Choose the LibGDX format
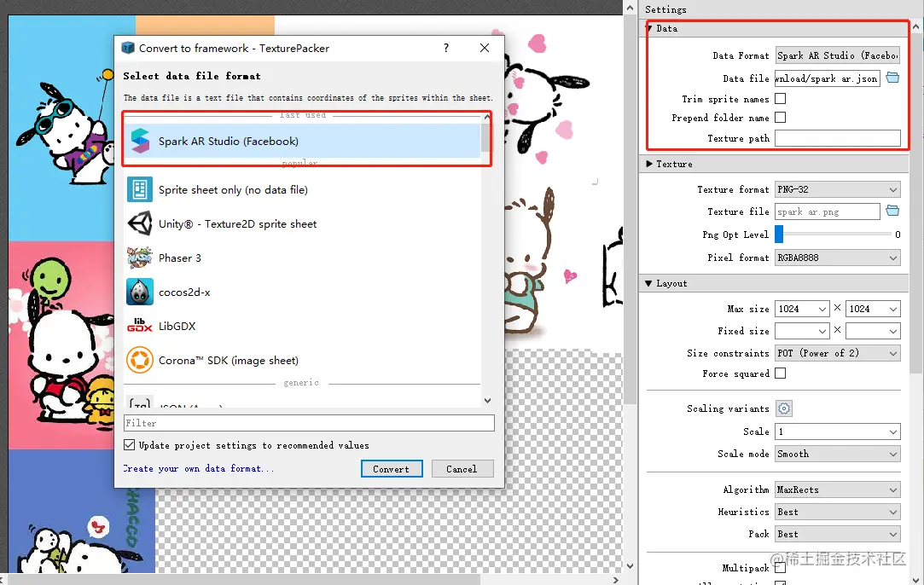Viewport: 924px width, 585px height. click(x=302, y=326)
